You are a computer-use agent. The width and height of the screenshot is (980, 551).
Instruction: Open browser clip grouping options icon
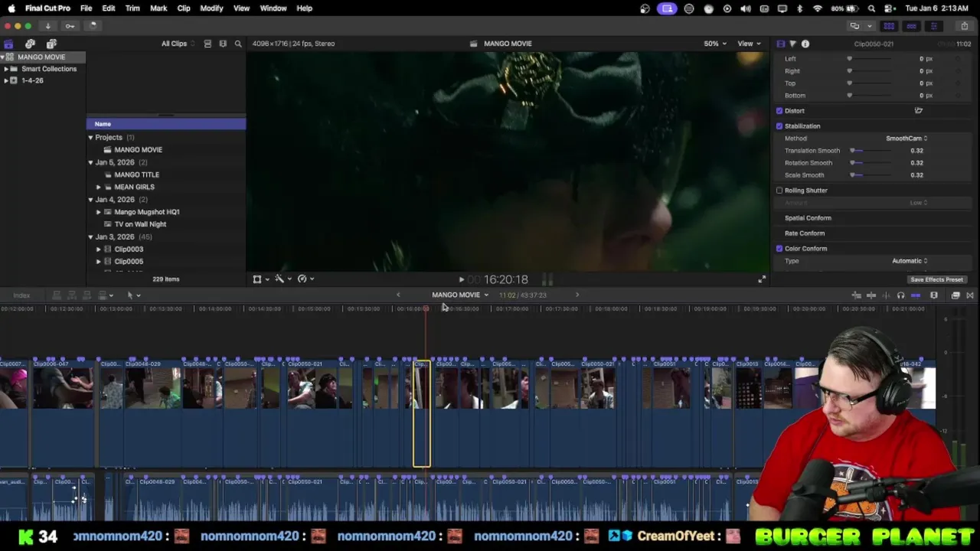tap(223, 44)
